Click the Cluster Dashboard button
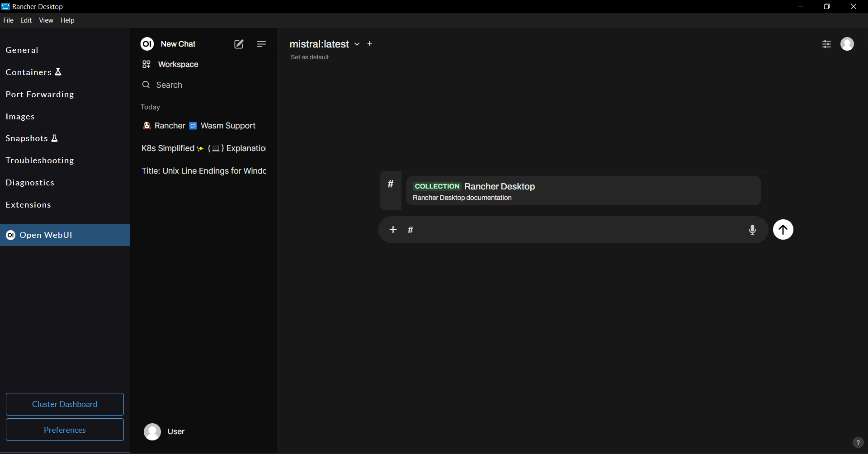The height and width of the screenshot is (454, 868). (65, 404)
